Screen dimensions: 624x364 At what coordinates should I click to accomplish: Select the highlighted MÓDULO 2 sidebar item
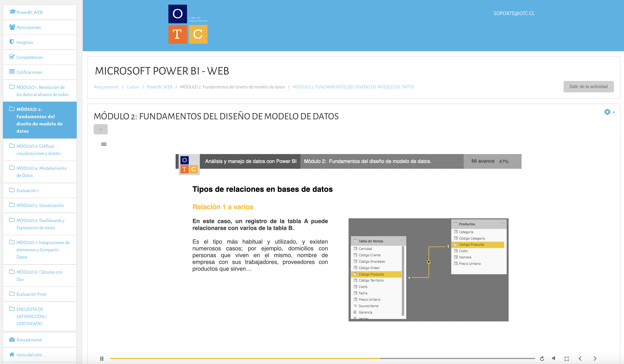[40, 120]
